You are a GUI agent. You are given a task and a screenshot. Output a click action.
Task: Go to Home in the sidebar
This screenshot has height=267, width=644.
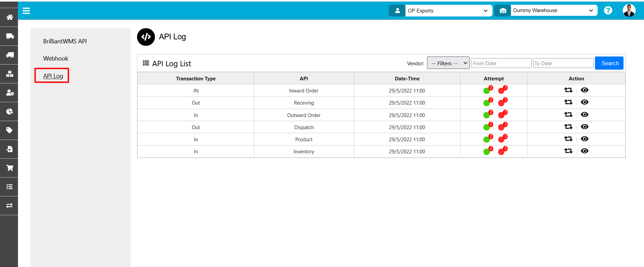tap(9, 17)
